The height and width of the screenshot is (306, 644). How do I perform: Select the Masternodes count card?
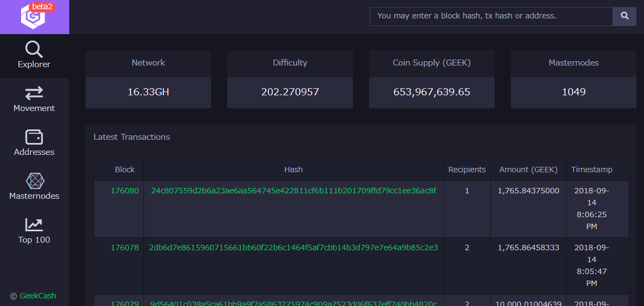pyautogui.click(x=574, y=79)
